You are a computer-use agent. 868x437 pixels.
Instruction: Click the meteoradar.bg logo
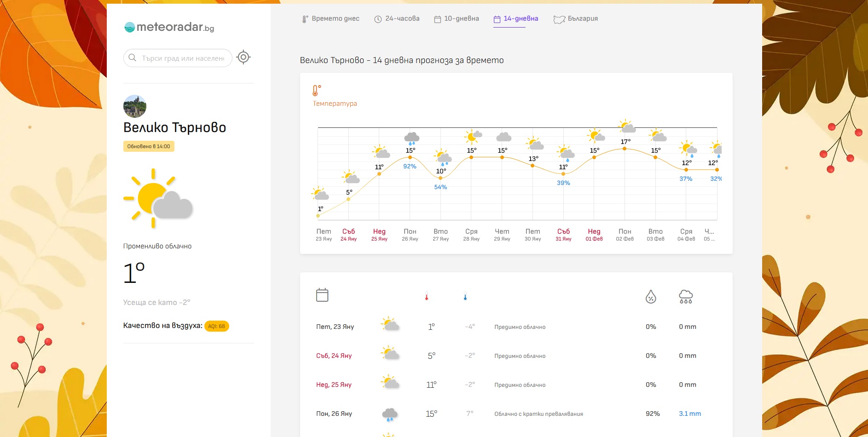pos(169,27)
